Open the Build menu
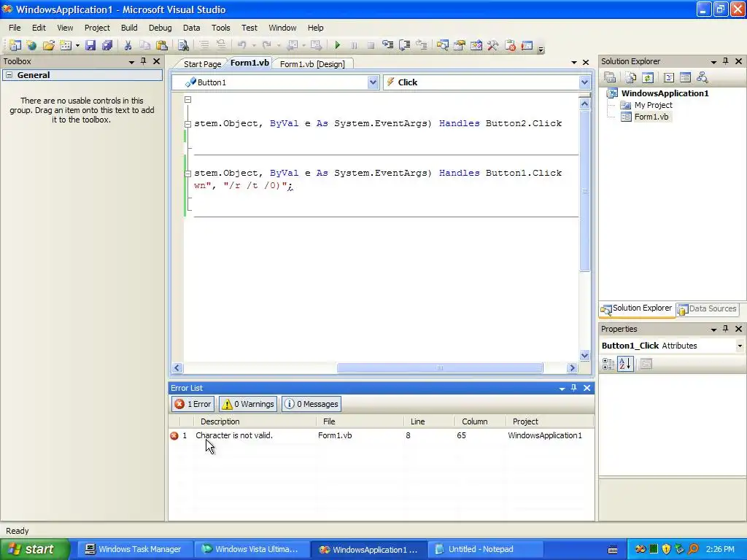Viewport: 747px width, 560px height. click(x=129, y=28)
